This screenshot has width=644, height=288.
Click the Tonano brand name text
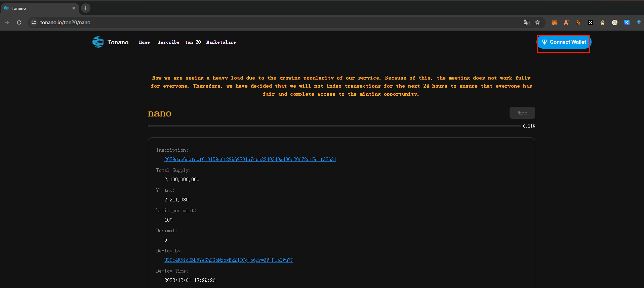coord(118,42)
